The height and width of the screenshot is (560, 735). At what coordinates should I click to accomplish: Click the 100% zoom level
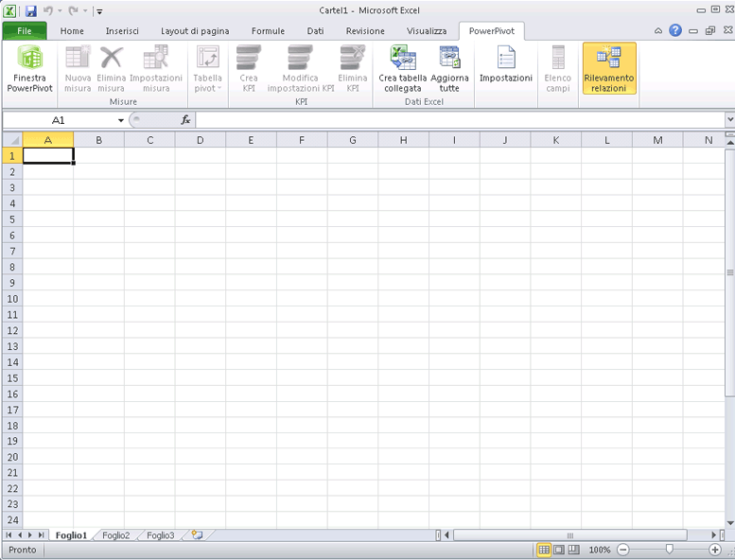click(x=600, y=550)
